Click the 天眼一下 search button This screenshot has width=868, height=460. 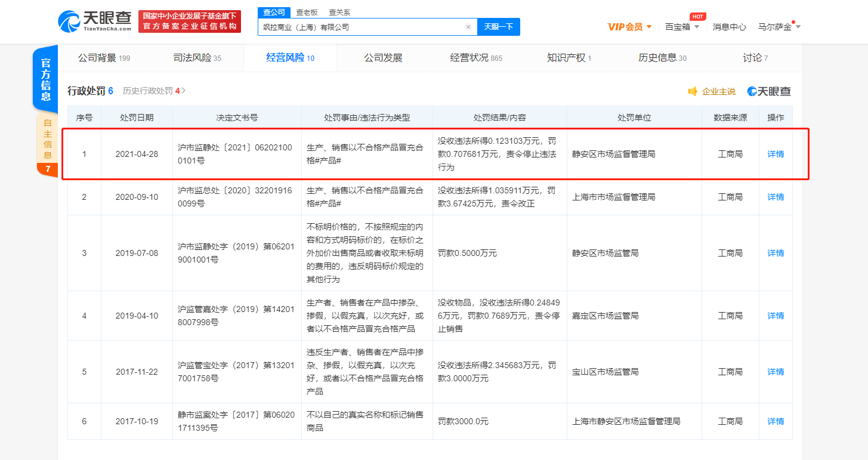(498, 27)
